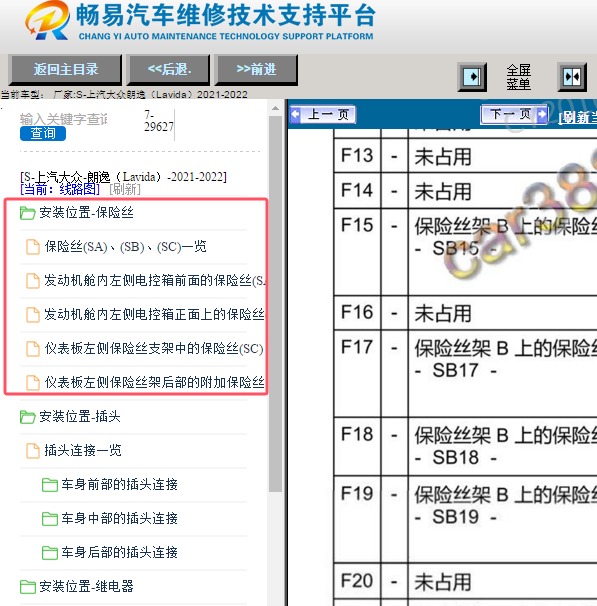
Task: Select table cell F19
Action: (357, 519)
